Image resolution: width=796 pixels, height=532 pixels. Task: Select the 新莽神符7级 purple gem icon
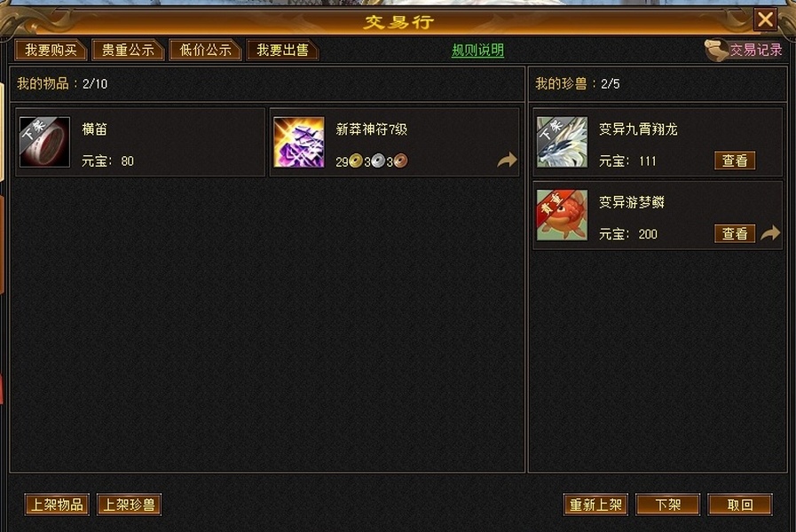tap(299, 142)
